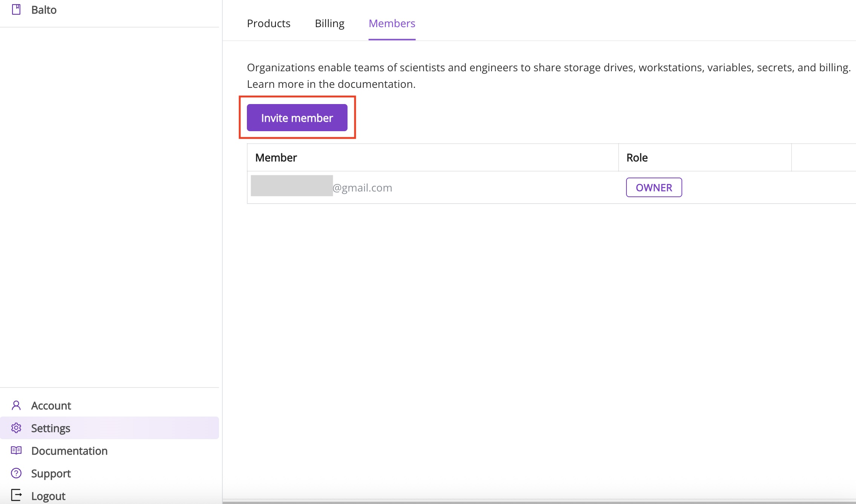Click the Settings gear icon

click(16, 428)
